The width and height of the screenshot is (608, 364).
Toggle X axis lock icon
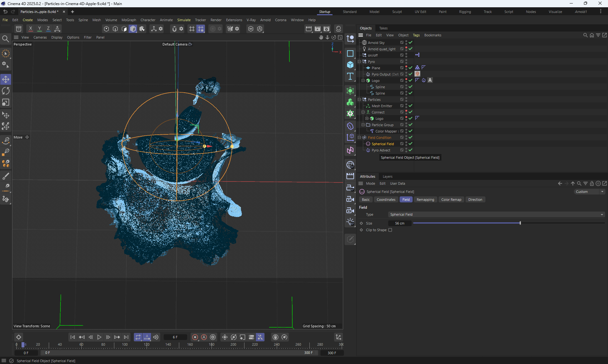coord(30,29)
